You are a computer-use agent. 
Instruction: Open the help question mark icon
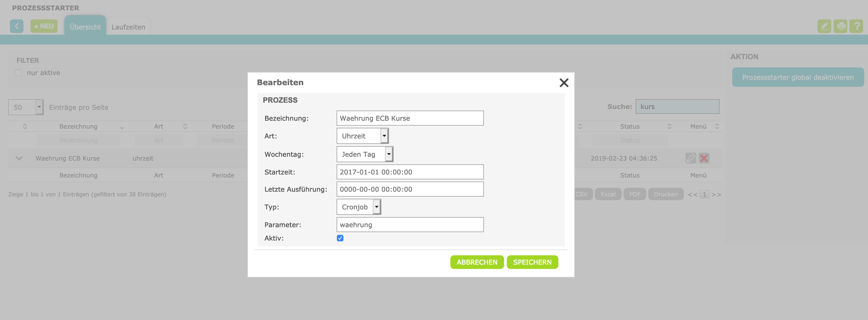pos(856,26)
